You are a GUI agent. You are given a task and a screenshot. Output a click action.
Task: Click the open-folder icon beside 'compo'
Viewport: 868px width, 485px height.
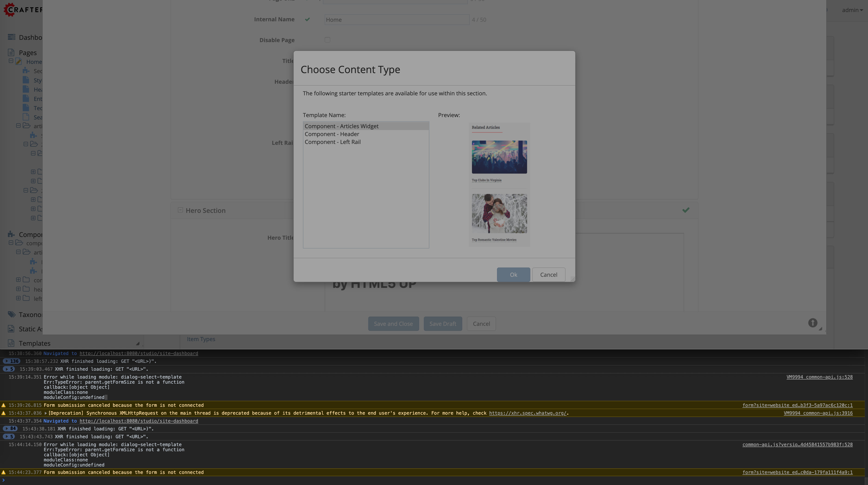click(x=19, y=243)
